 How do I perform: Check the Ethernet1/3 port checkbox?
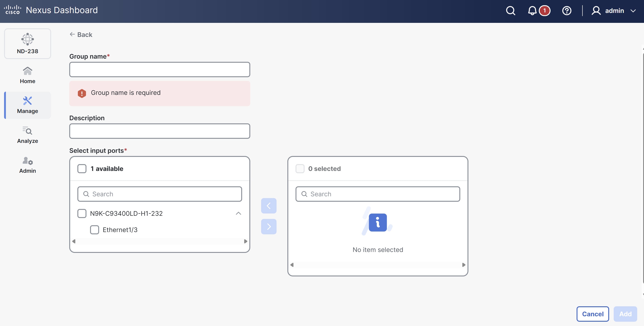point(95,230)
